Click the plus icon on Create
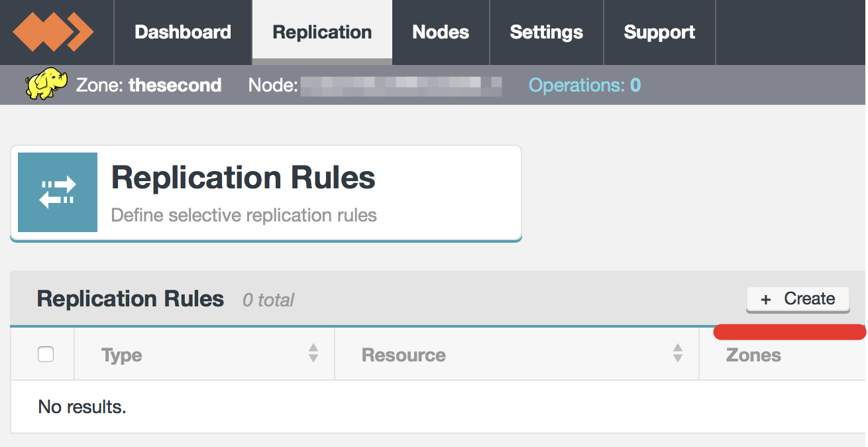This screenshot has height=447, width=868. 766,300
